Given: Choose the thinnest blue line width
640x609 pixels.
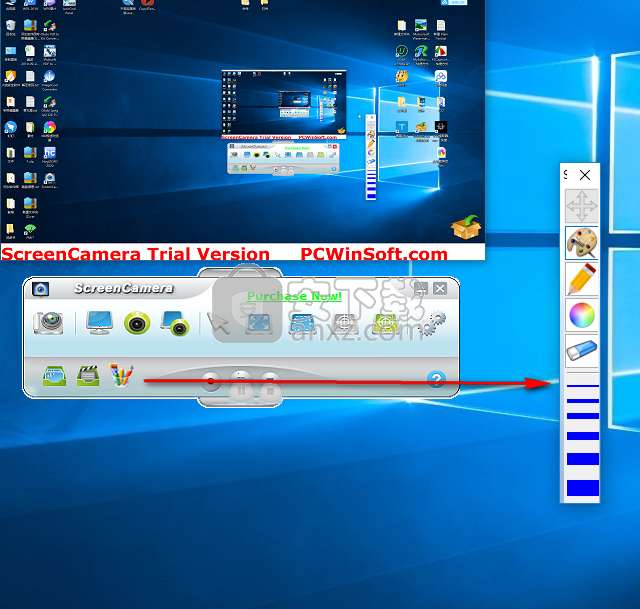Looking at the screenshot, I should 583,386.
